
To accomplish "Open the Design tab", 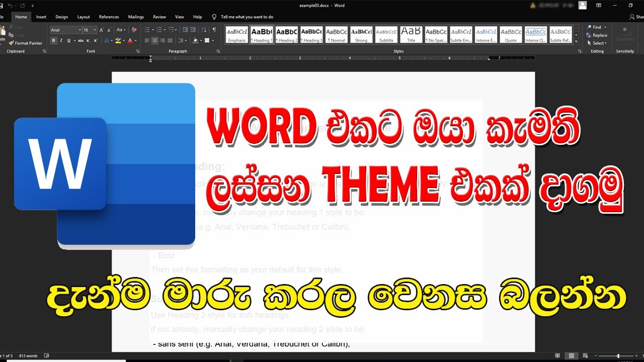I will [x=61, y=17].
